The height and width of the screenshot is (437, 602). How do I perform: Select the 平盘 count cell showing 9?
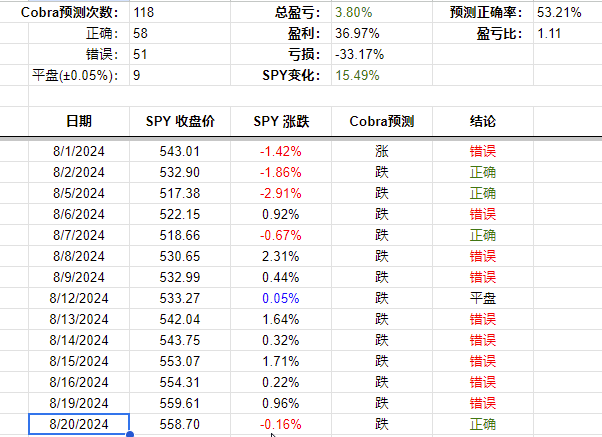[180, 75]
